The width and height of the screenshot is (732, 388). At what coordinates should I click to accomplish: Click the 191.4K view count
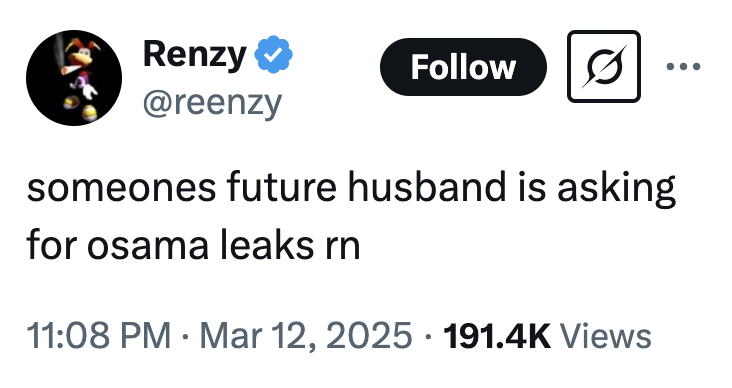point(497,336)
